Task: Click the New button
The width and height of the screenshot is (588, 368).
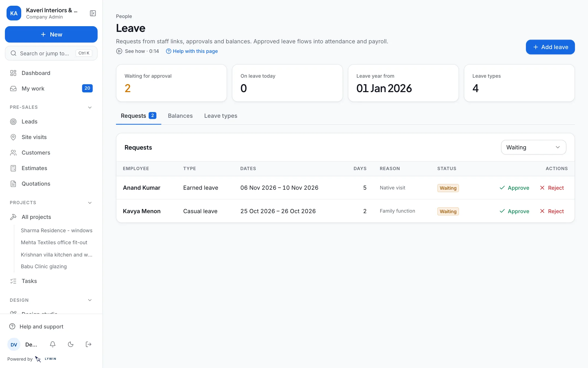Action: point(51,34)
